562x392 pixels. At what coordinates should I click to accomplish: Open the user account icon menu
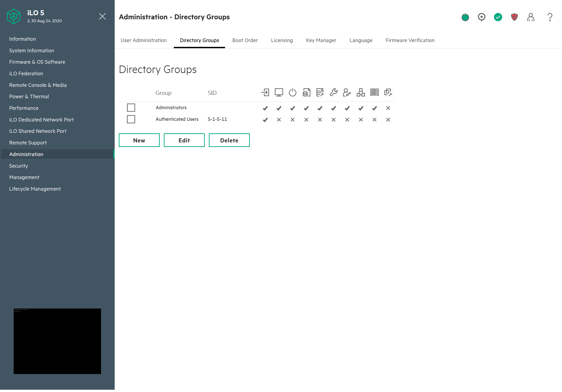pos(531,17)
